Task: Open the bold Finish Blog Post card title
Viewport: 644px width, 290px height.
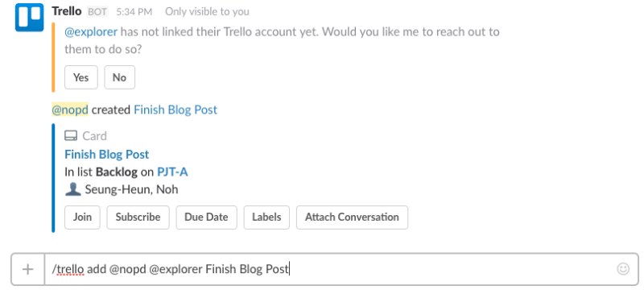Action: point(107,155)
